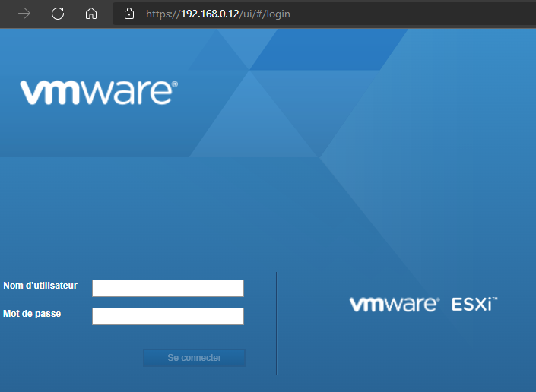Click the large VMware logo at top
Viewport: 536px width, 392px height.
[99, 91]
